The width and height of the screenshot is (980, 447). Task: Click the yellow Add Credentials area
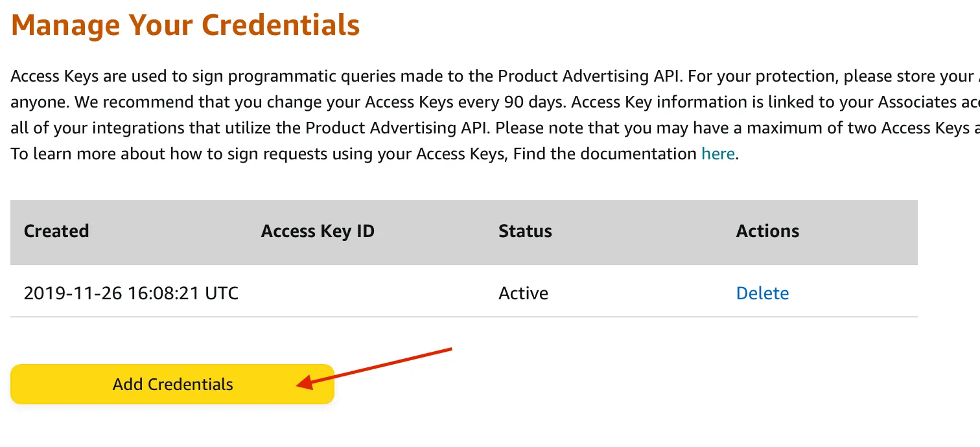tap(172, 384)
